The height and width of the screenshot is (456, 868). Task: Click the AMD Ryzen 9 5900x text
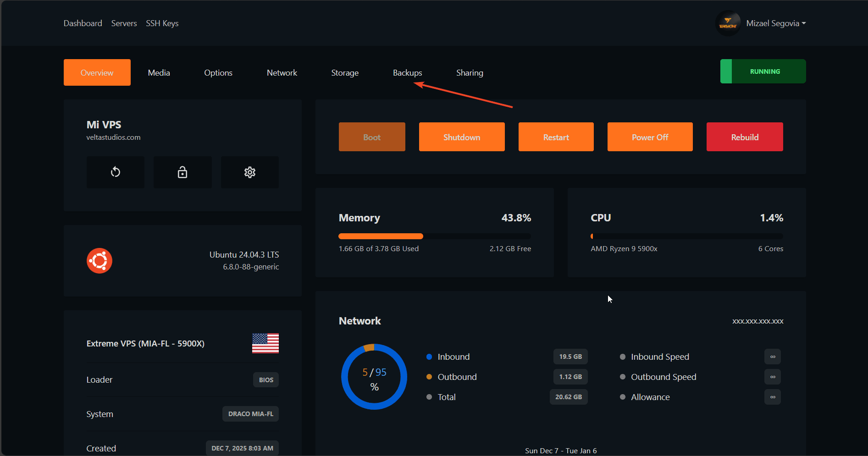(624, 249)
